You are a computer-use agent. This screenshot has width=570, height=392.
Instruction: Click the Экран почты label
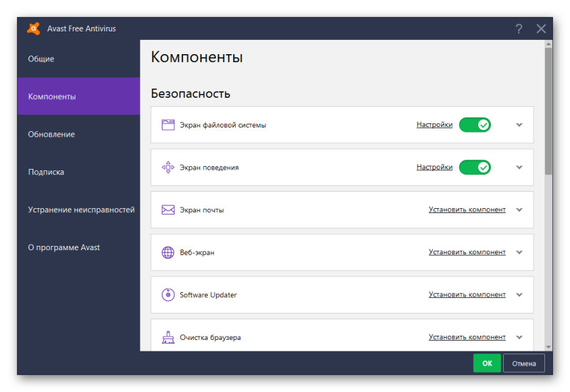(x=202, y=210)
